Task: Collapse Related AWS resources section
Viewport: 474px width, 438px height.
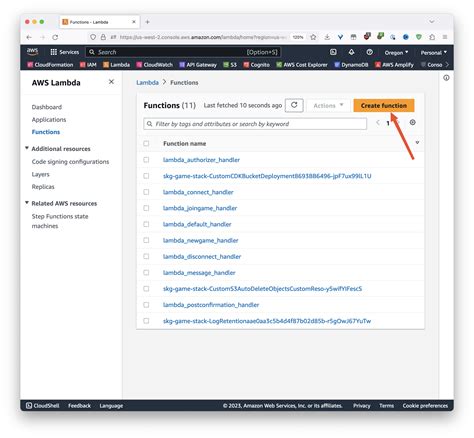Action: pos(27,203)
